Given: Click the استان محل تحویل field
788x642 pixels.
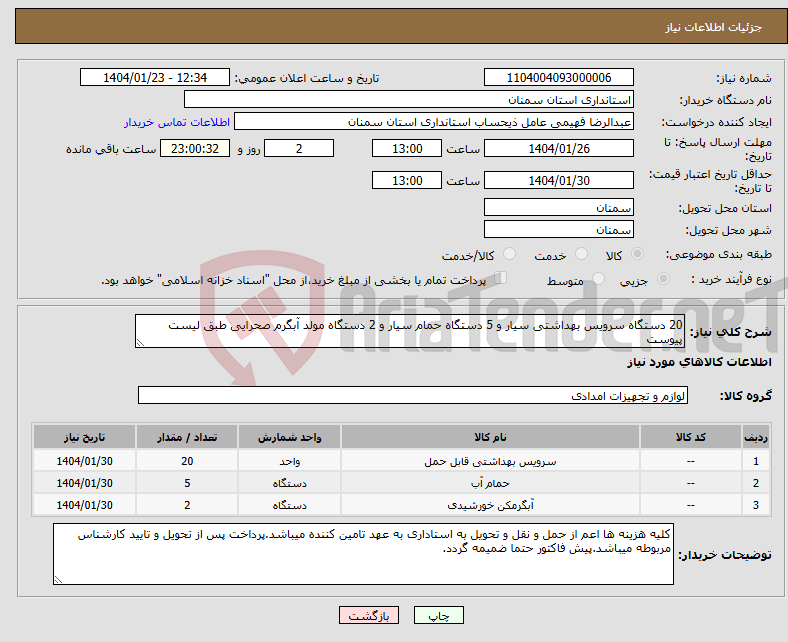Looking at the screenshot, I should click(559, 207).
